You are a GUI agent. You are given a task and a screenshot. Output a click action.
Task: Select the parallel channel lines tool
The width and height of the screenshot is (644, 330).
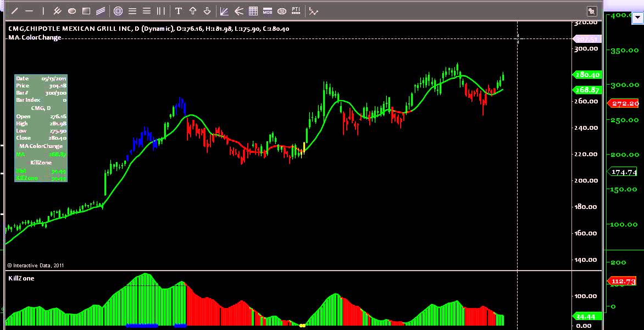point(101,11)
